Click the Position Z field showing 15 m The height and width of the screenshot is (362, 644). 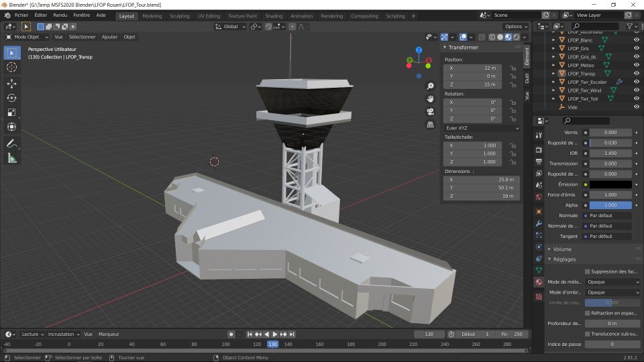pyautogui.click(x=474, y=84)
